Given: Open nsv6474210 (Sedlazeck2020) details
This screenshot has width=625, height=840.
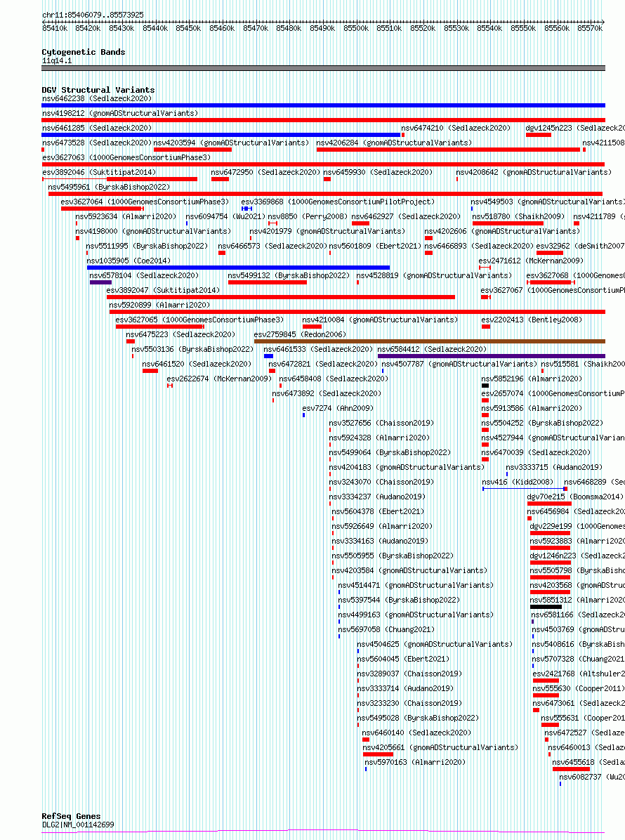Looking at the screenshot, I should [455, 128].
